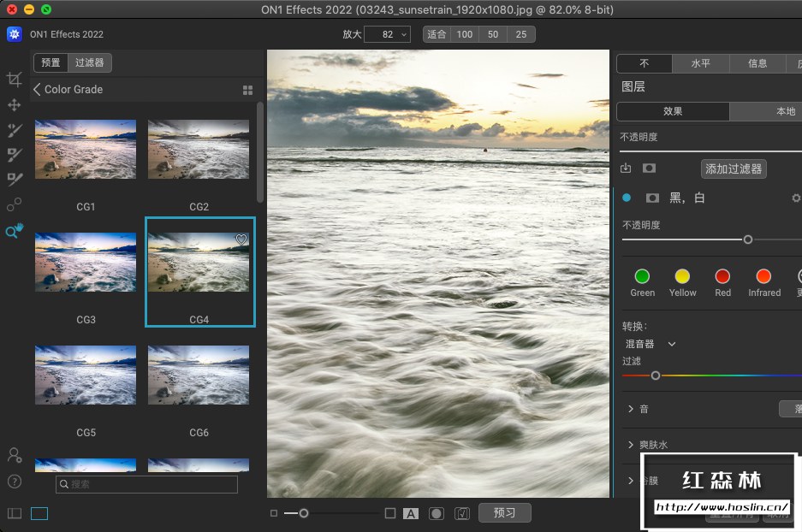Click the 过滤 color hue slider handle
Screen dimensions: 802x532
pos(656,375)
